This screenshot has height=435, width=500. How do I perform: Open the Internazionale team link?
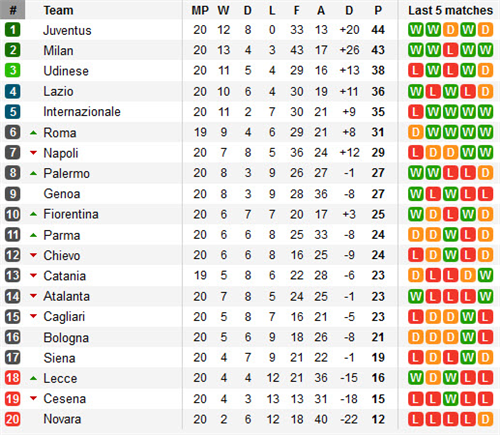click(x=82, y=112)
